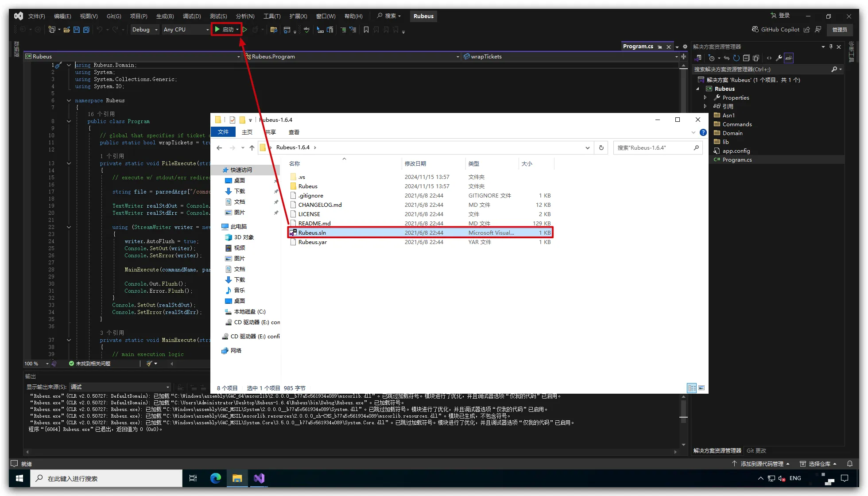The width and height of the screenshot is (868, 496).
Task: Click the Uncomment selected lines icon
Action: tap(353, 30)
